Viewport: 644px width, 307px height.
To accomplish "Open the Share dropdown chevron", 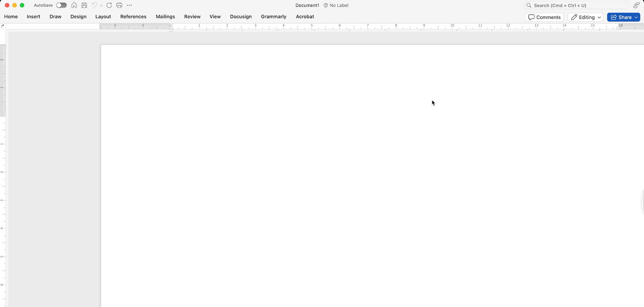I will point(636,17).
